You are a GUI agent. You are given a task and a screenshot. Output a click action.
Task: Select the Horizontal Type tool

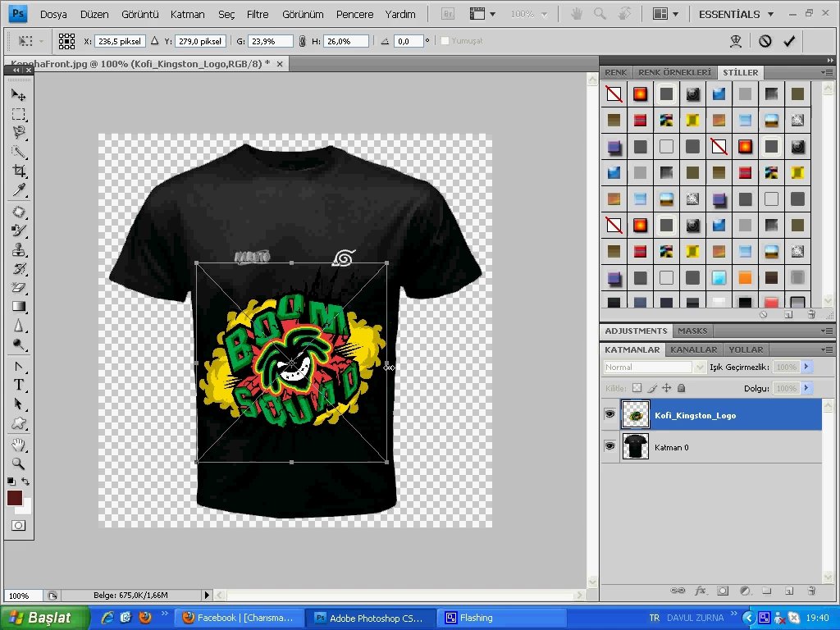point(19,386)
